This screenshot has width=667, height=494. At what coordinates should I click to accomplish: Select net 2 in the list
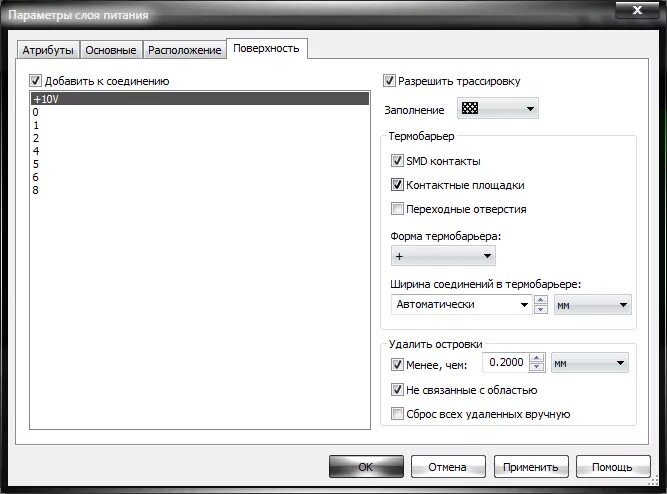pyautogui.click(x=200, y=138)
